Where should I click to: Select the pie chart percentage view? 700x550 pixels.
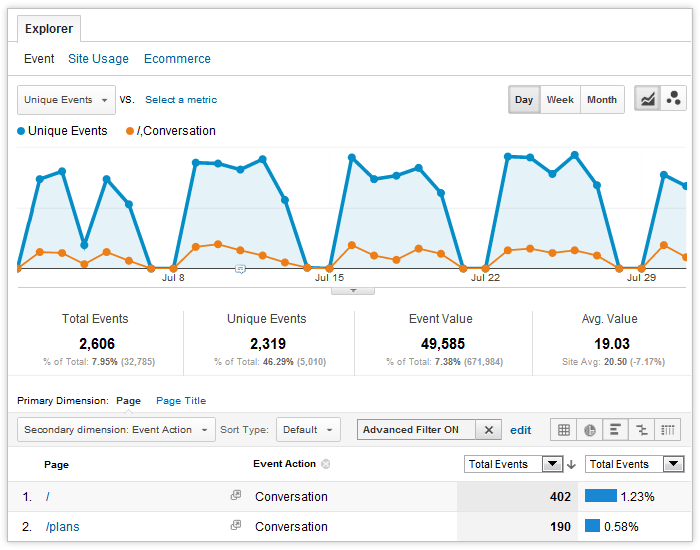click(590, 430)
